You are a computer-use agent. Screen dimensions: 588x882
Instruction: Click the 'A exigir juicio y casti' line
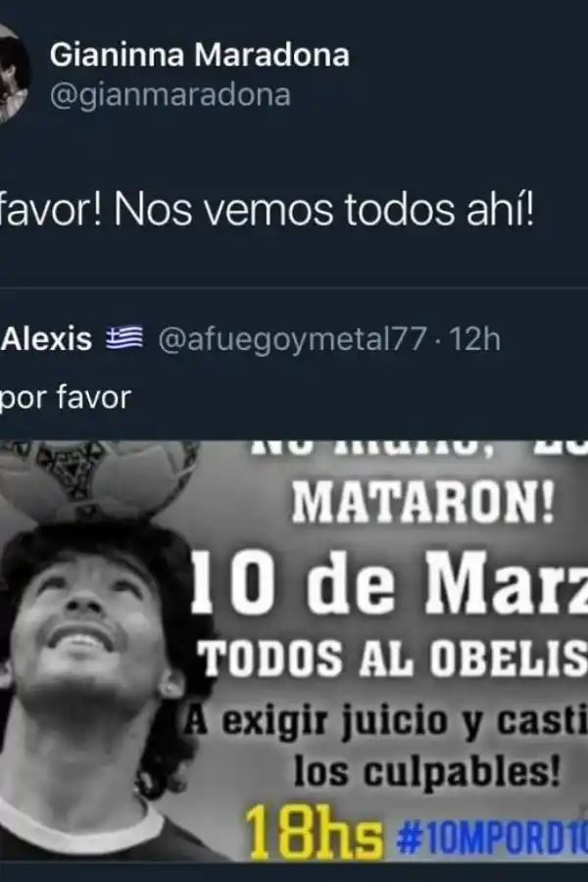click(x=385, y=722)
